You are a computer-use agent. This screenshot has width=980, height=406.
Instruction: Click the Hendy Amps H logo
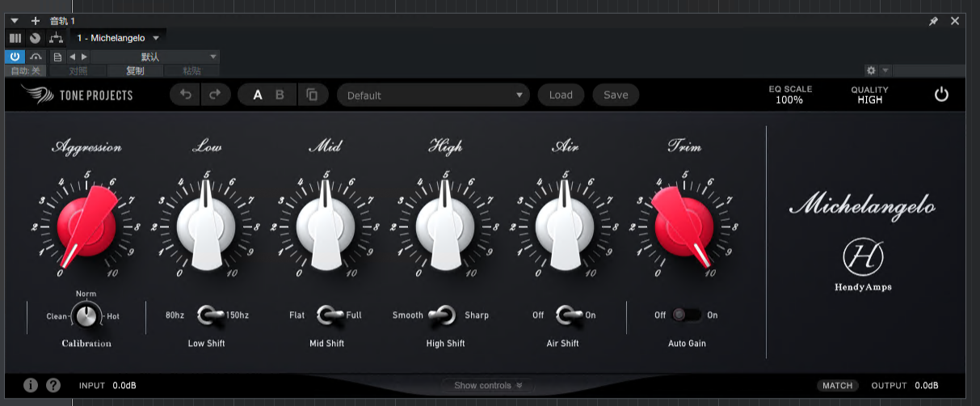(863, 257)
